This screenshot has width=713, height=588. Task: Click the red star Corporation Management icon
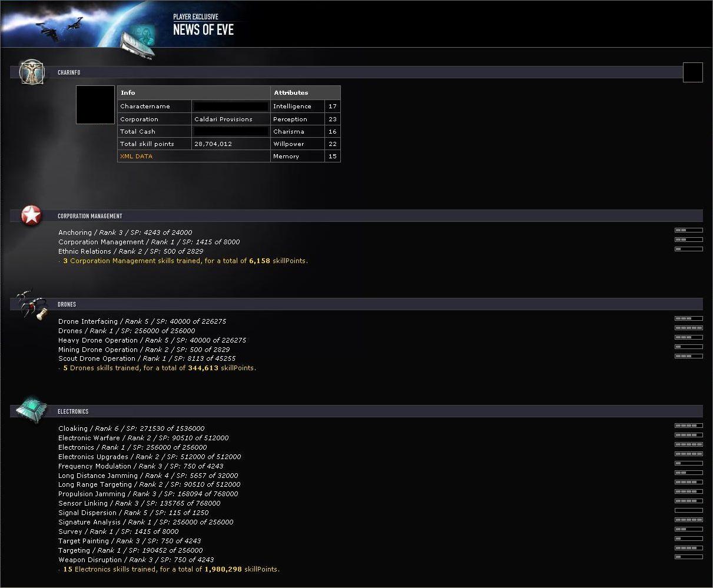[x=31, y=215]
